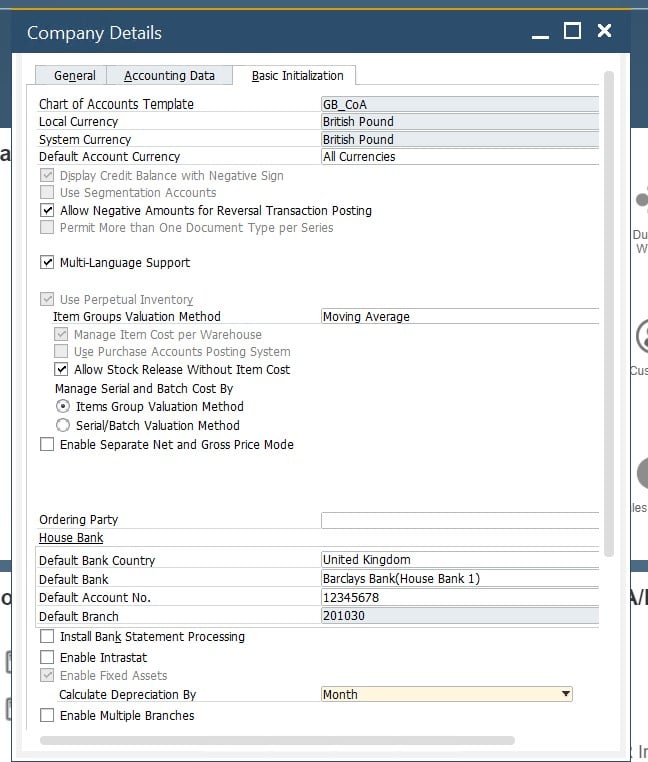The image size is (648, 762).
Task: Minimize the Company Details window
Action: tap(540, 34)
